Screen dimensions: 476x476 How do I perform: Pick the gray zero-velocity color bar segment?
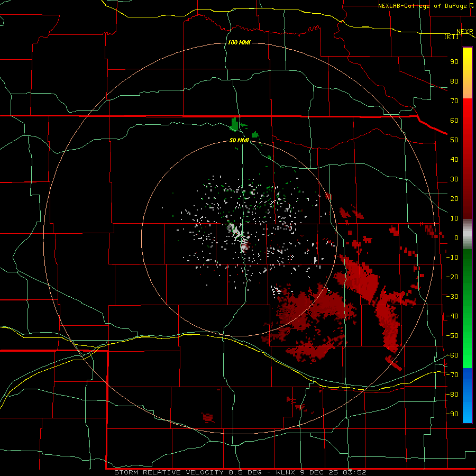click(x=467, y=234)
